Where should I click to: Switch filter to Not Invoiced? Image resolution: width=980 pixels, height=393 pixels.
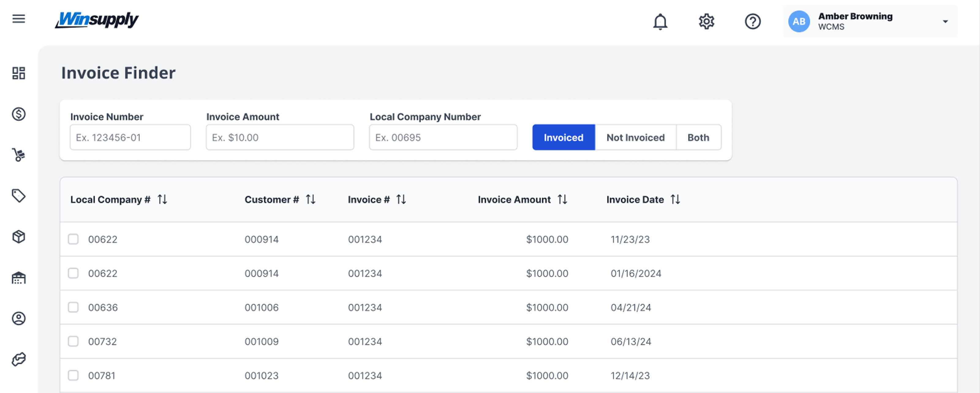[635, 137]
